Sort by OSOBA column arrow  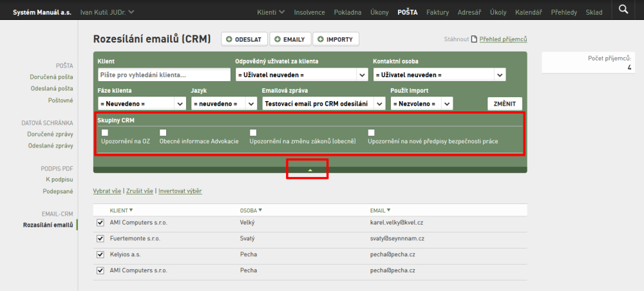coord(260,210)
